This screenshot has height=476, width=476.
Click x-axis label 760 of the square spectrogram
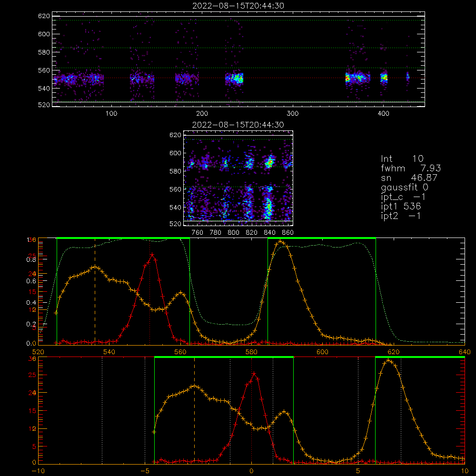tap(198, 233)
